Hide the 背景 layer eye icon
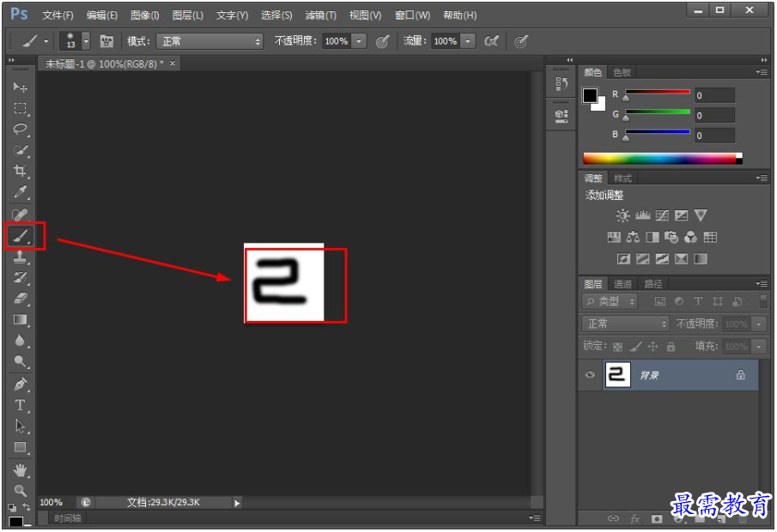This screenshot has height=532, width=777. click(590, 375)
